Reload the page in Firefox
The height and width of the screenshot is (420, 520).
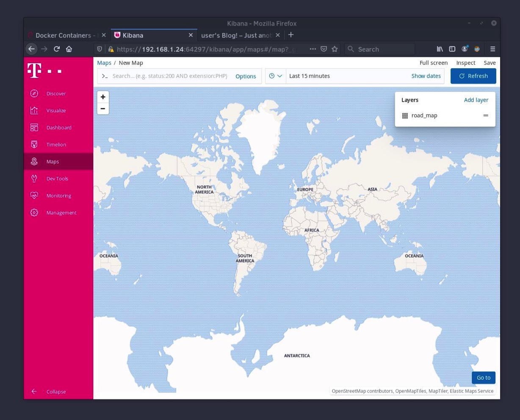57,49
